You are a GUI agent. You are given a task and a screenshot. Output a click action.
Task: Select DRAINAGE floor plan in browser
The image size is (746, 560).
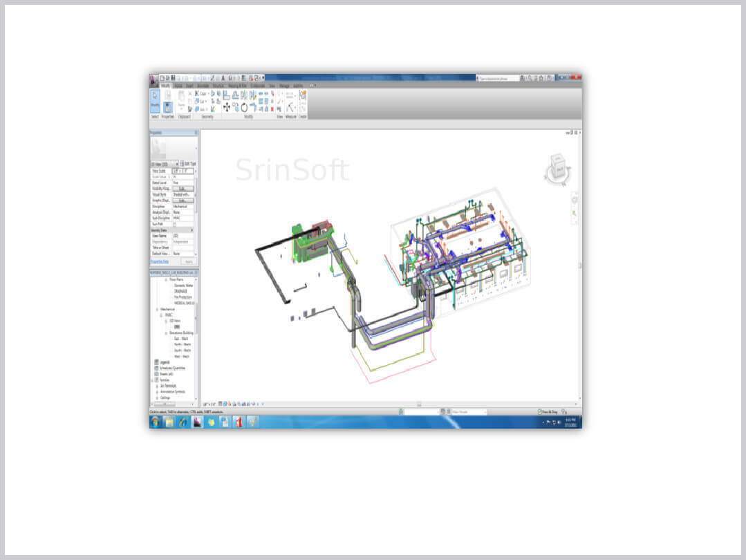click(180, 291)
